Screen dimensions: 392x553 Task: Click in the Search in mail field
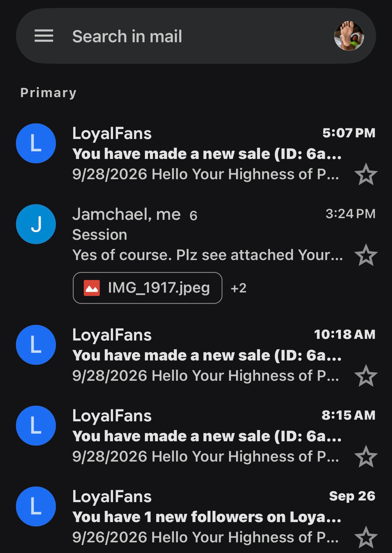(x=196, y=36)
